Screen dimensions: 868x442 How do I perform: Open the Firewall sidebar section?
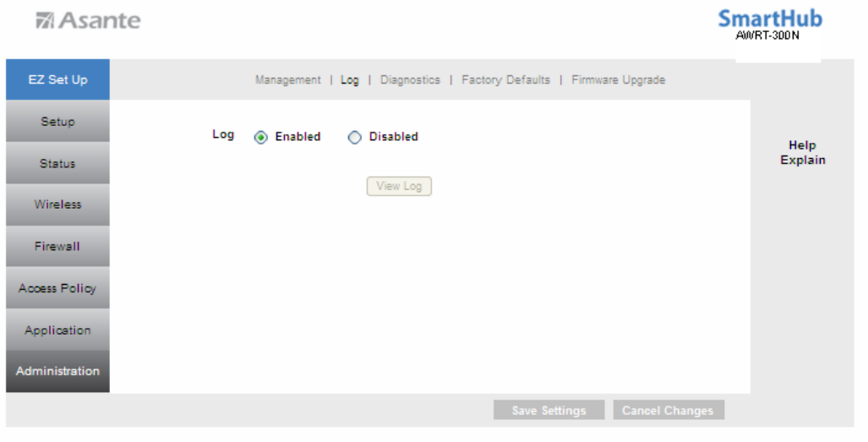(57, 246)
